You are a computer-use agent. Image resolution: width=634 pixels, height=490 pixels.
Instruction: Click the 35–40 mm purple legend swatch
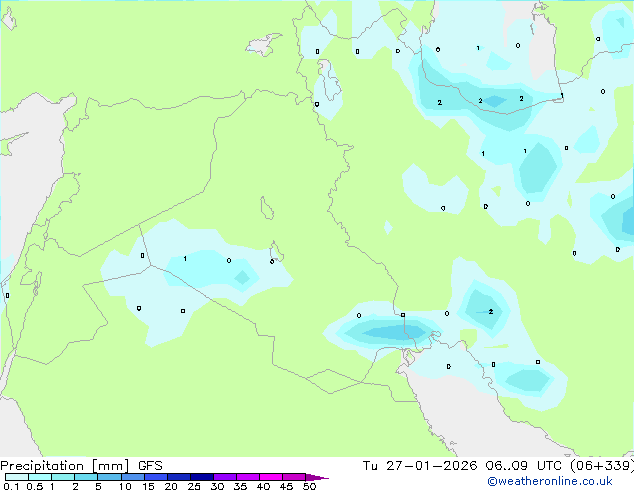tap(248, 477)
